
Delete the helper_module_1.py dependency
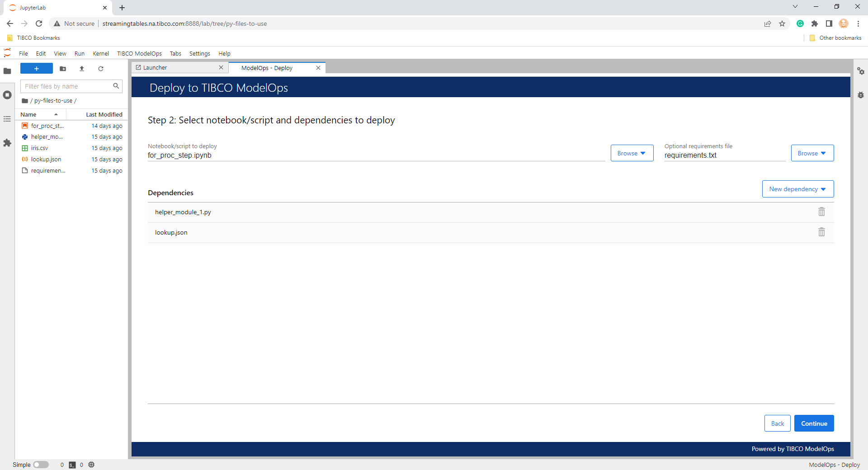coord(821,212)
